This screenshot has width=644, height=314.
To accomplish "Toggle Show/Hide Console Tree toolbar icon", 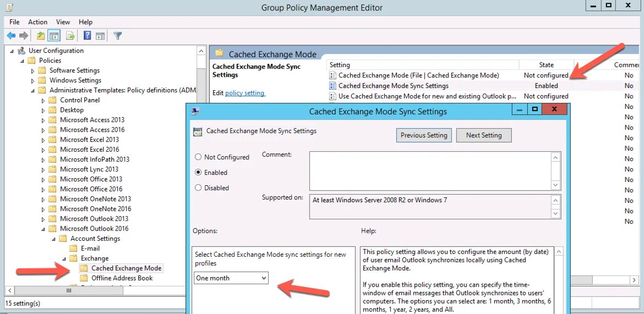I will click(x=54, y=36).
